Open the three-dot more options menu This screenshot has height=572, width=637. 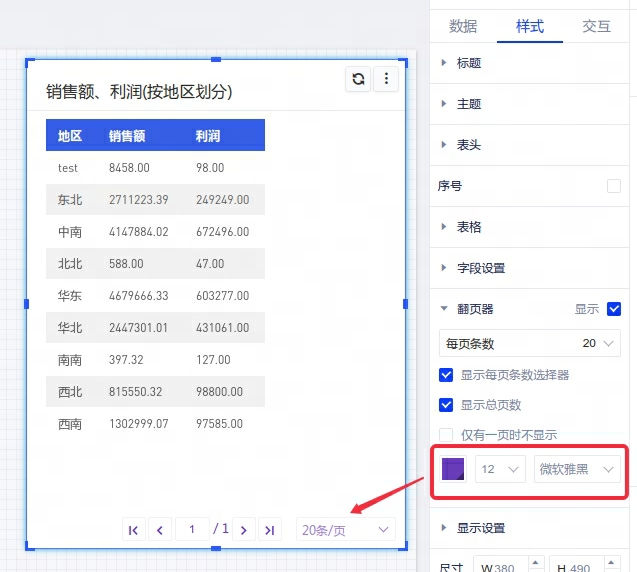pyautogui.click(x=386, y=80)
